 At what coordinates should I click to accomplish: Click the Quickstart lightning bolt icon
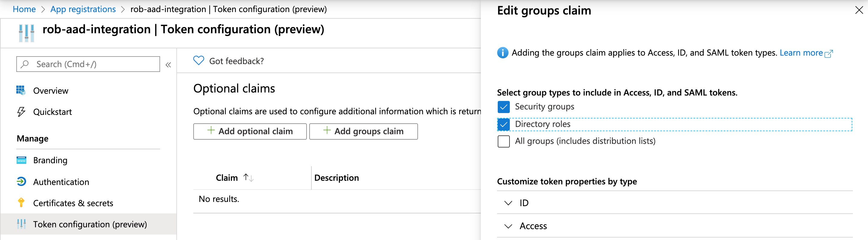pyautogui.click(x=21, y=112)
